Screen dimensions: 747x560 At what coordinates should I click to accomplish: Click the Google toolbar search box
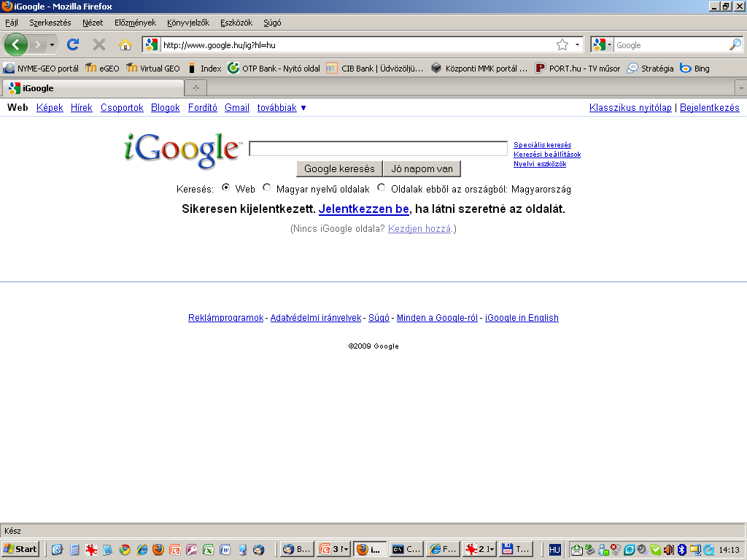[x=671, y=44]
